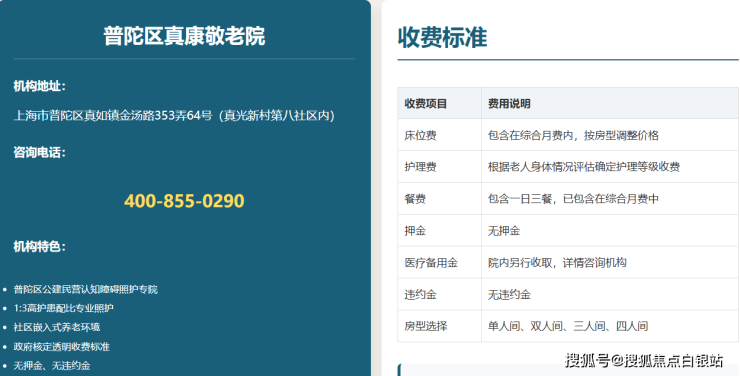740x376 pixels.
Task: Click the phone number 400-855-0290
Action: point(184,201)
